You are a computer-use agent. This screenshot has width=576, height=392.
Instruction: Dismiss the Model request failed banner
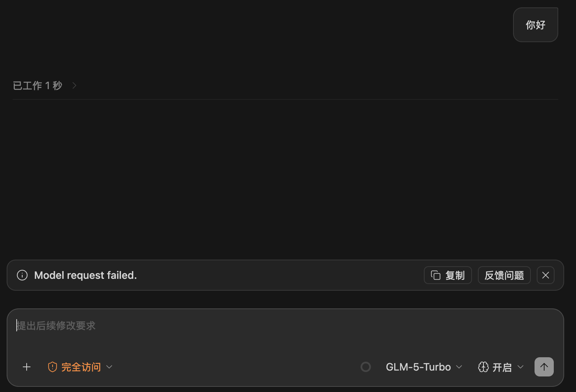coord(546,275)
